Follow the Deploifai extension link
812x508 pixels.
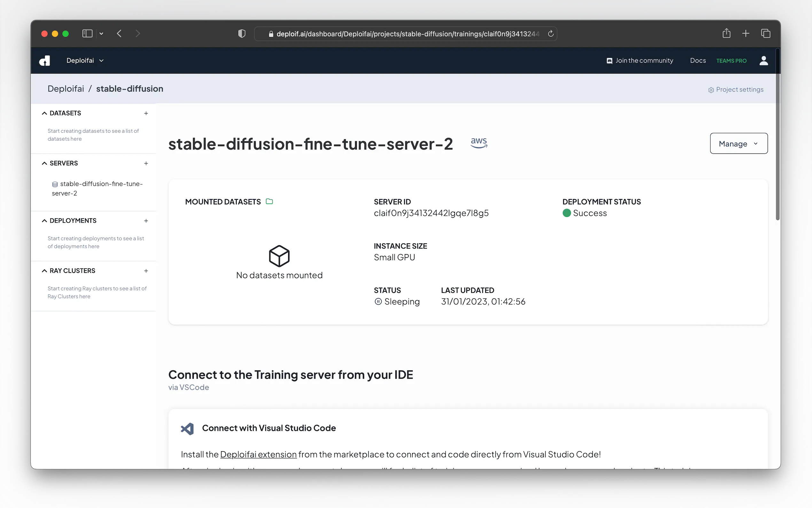coord(258,454)
